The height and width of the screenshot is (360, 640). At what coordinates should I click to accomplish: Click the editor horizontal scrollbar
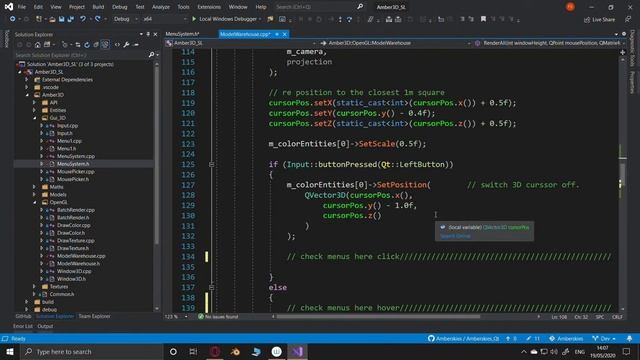tap(378, 317)
